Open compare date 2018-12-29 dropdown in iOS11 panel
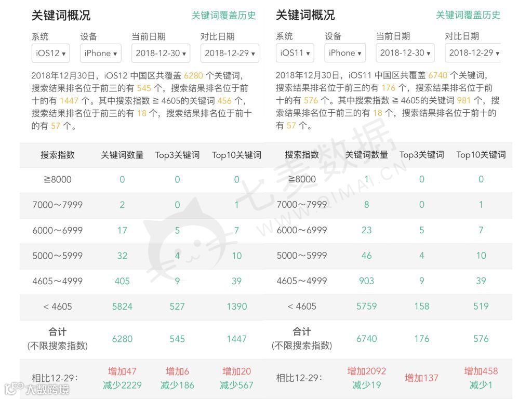532x399 pixels. click(473, 53)
